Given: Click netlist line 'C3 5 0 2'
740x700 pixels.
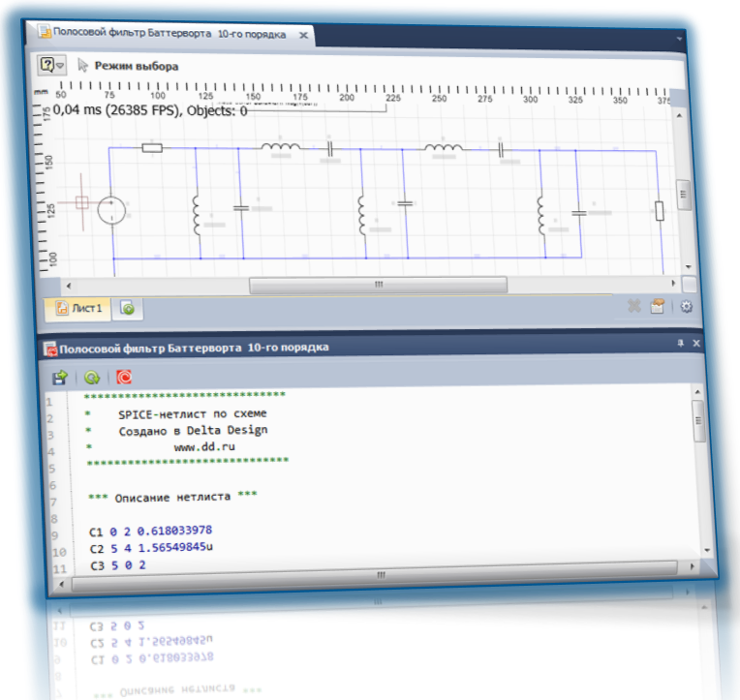Looking at the screenshot, I should (118, 565).
